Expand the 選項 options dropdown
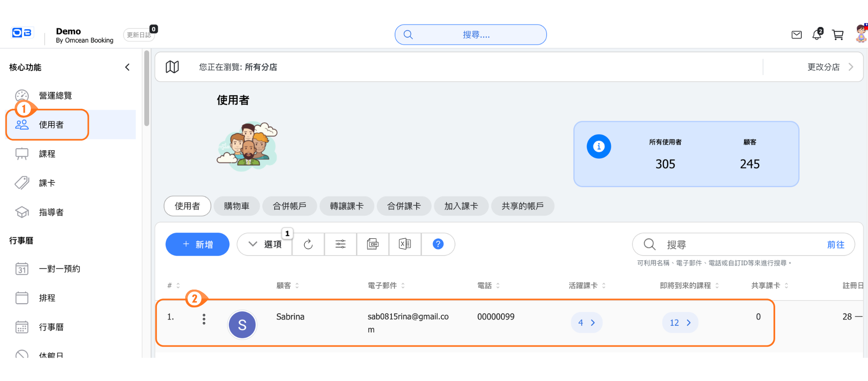Viewport: 868px width, 381px height. [265, 244]
